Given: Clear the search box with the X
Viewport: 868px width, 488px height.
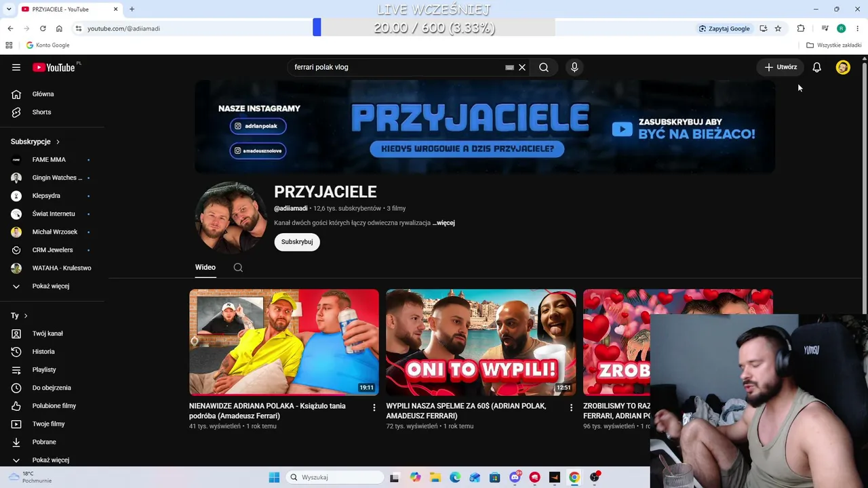Looking at the screenshot, I should [x=522, y=67].
